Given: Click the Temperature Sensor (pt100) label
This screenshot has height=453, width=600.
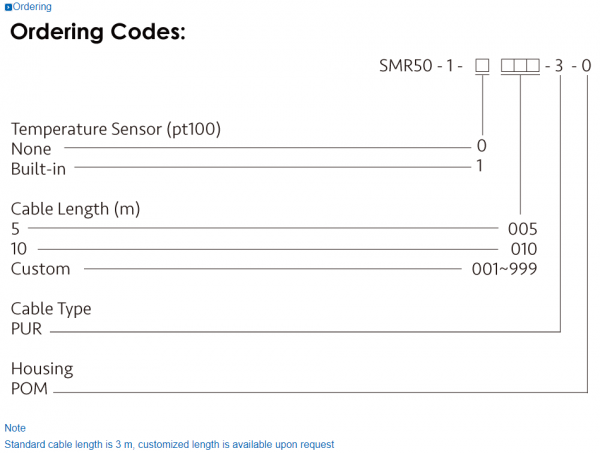Looking at the screenshot, I should (116, 129).
